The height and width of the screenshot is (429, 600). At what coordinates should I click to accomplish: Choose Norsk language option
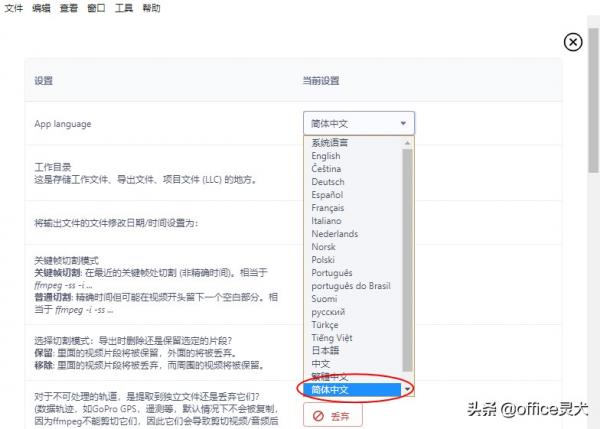[353, 247]
